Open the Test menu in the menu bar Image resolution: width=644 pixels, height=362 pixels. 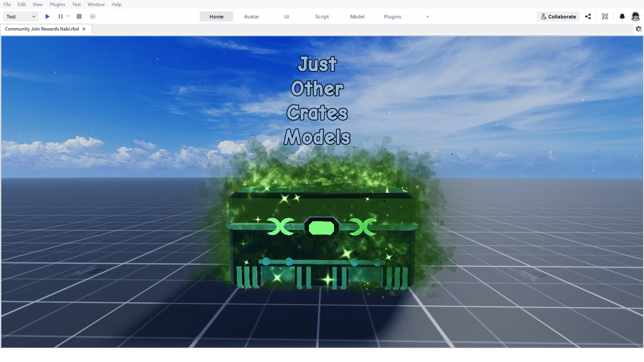(x=76, y=4)
